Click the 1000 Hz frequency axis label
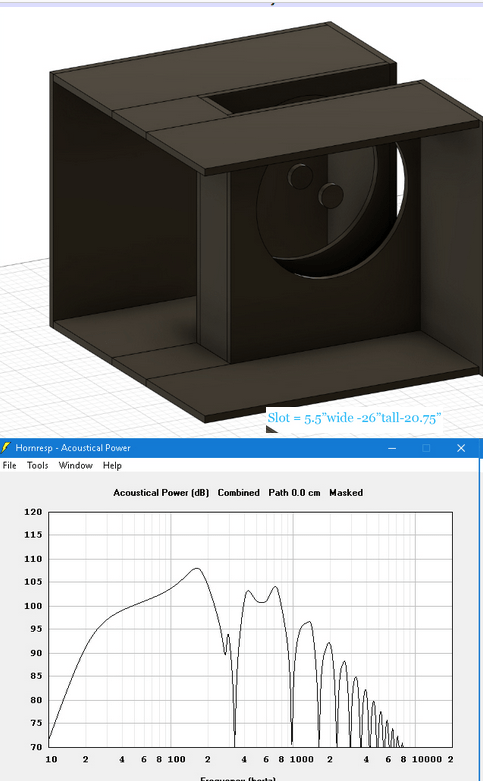The image size is (483, 781). (302, 759)
